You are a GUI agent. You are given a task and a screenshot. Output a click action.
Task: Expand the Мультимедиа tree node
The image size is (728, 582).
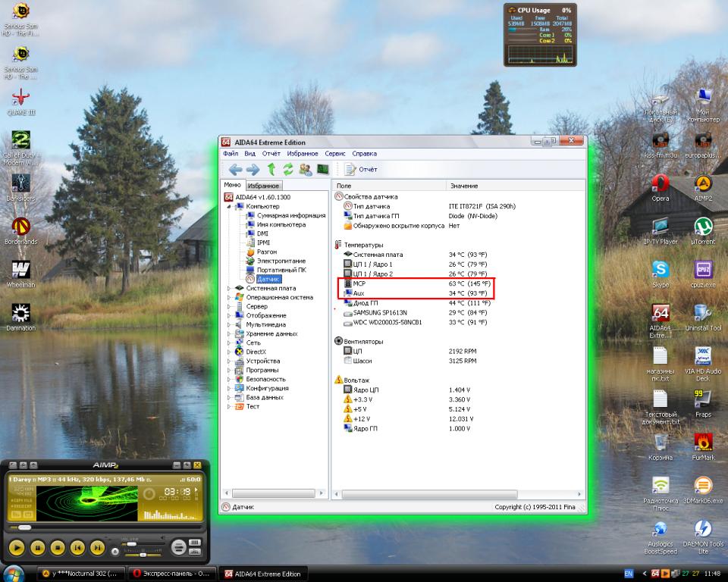pos(229,325)
